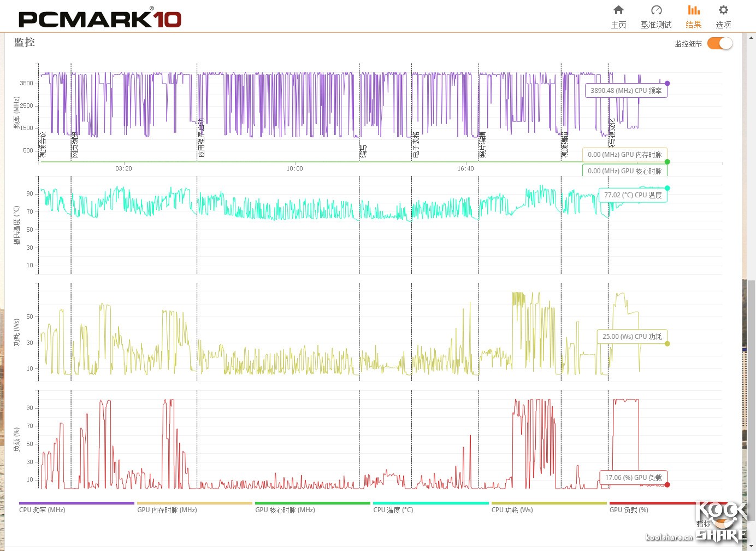
Task: Go to the 主页 home icon
Action: (x=618, y=10)
